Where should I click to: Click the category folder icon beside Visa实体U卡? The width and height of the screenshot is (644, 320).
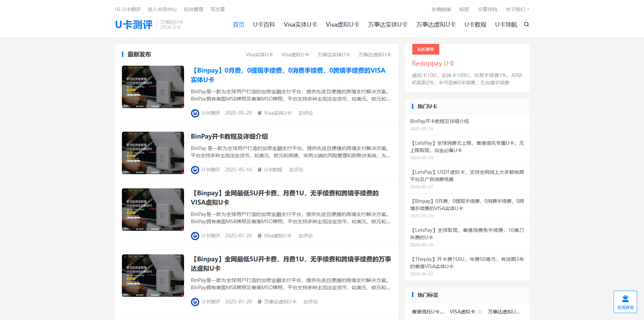[259, 113]
